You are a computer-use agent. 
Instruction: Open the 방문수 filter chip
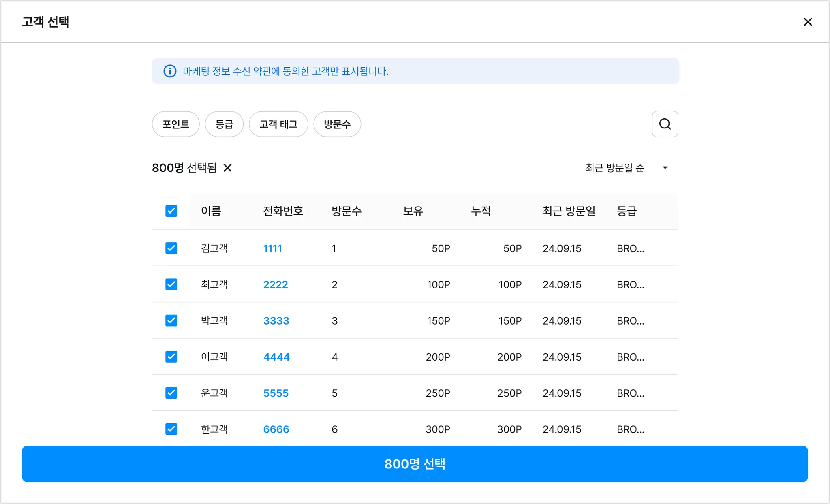click(337, 124)
